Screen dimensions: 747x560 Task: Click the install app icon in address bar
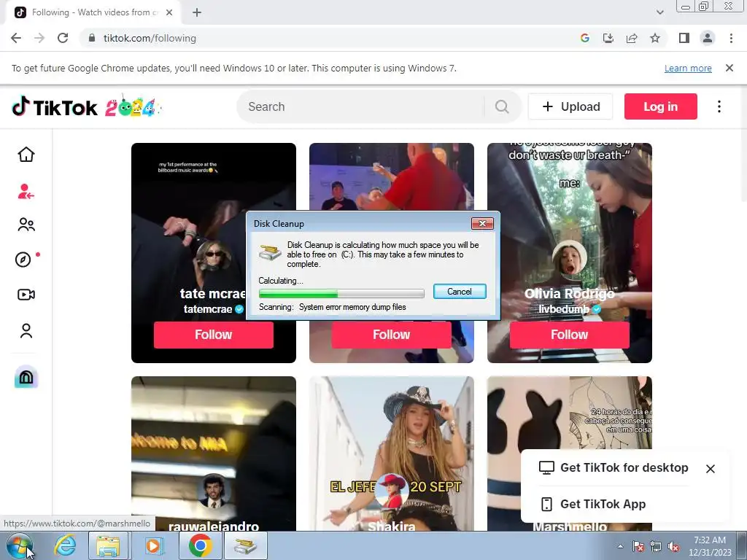608,38
